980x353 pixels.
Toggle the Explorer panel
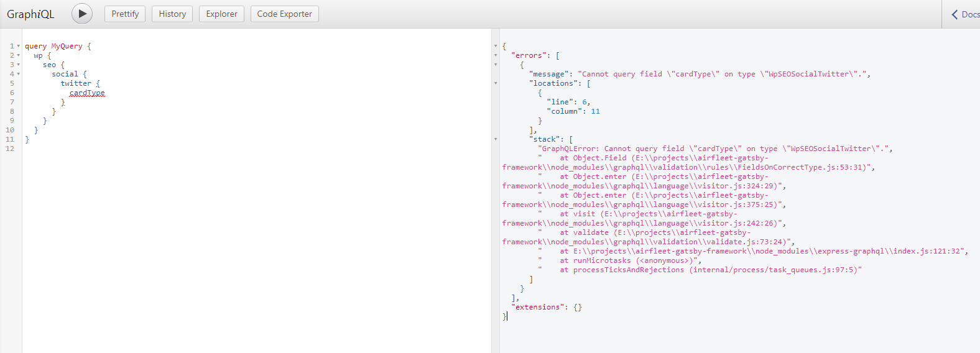(221, 14)
